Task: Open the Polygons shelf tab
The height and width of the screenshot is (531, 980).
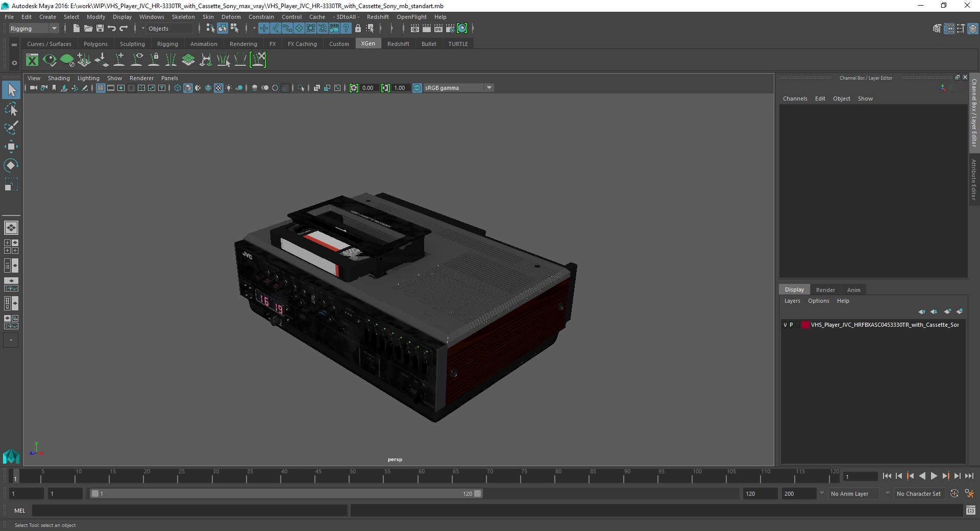Action: click(95, 44)
